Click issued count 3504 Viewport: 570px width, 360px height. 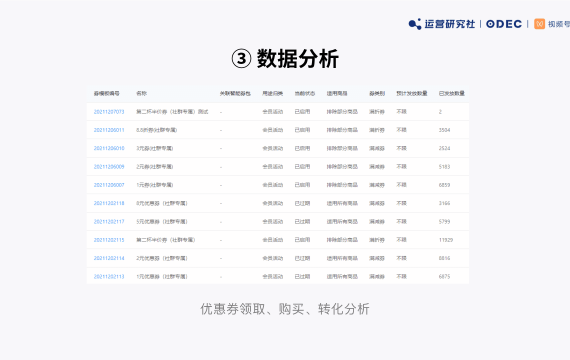click(x=444, y=130)
